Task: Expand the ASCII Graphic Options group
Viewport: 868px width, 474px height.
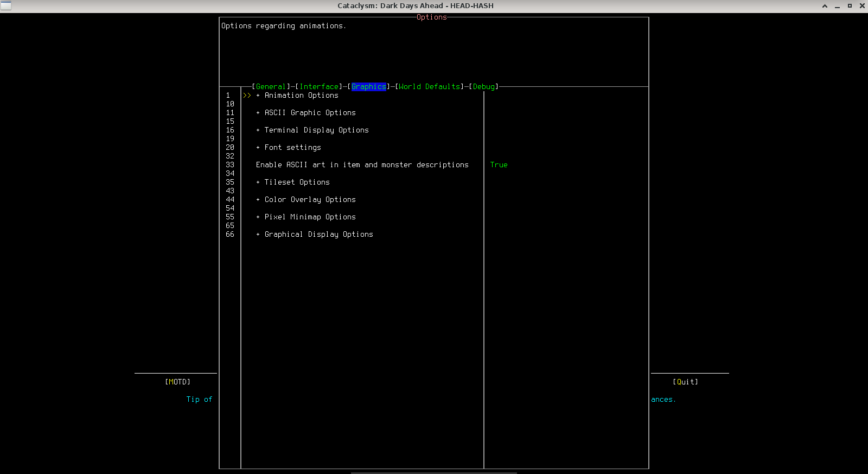Action: point(310,113)
